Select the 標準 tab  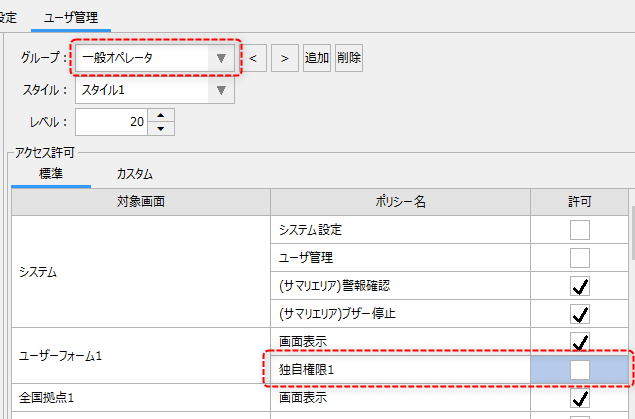click(50, 173)
